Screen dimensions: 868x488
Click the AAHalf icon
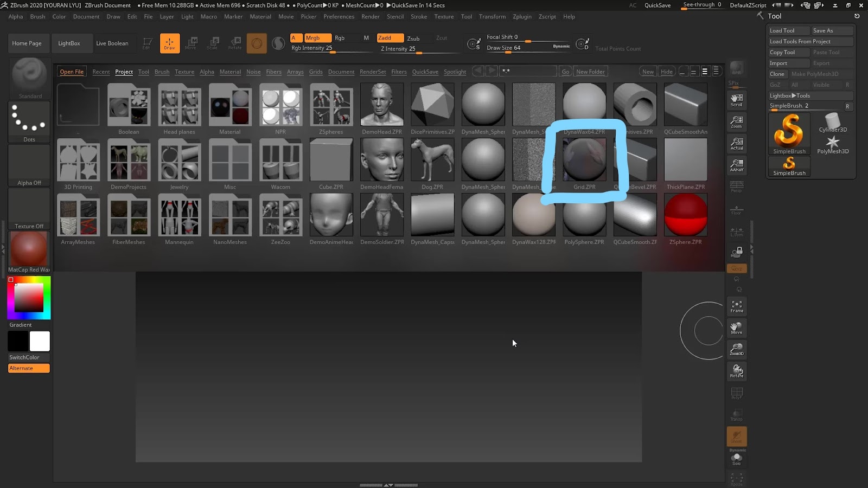tap(737, 165)
